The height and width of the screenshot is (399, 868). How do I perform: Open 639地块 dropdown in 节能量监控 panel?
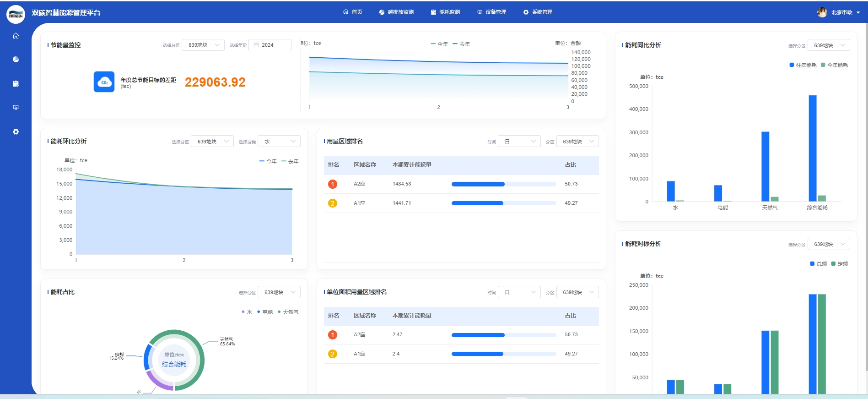coord(203,45)
